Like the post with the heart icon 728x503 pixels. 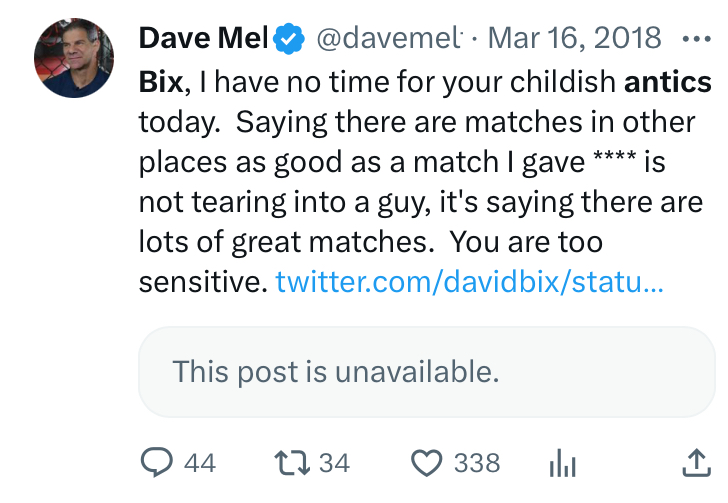coord(427,463)
